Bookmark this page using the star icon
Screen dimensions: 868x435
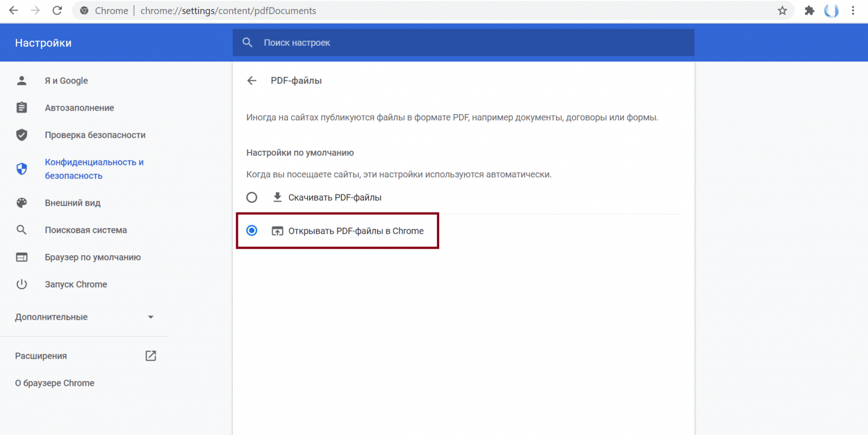(782, 11)
